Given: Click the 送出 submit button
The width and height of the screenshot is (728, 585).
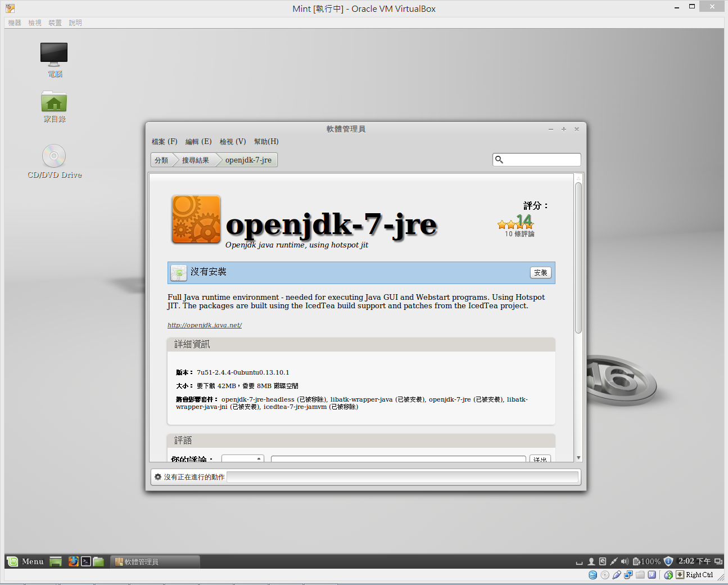Looking at the screenshot, I should tap(540, 459).
